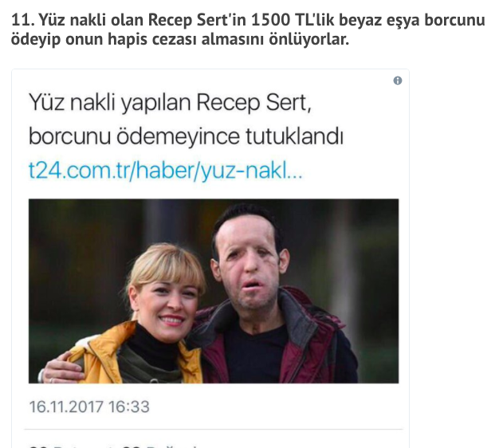The image size is (499, 448).
Task: Click the 16.11.2017 16:33 timestamp
Action: (x=89, y=407)
